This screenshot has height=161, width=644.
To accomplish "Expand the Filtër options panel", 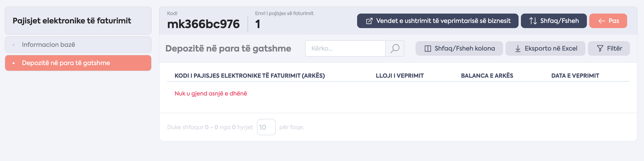I will coord(608,48).
